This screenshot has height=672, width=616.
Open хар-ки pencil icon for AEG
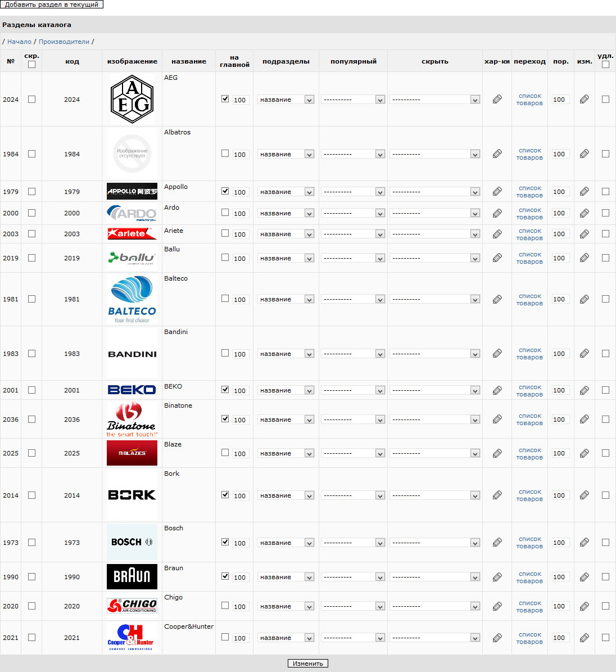(x=497, y=100)
